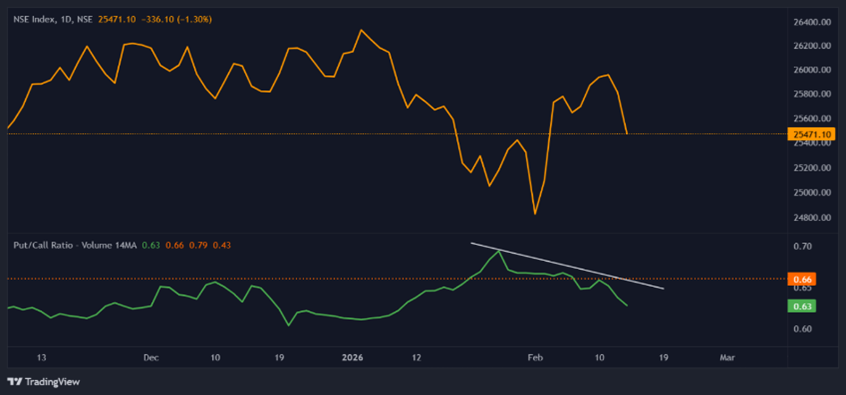Click the Dec label on time axis

click(x=152, y=357)
